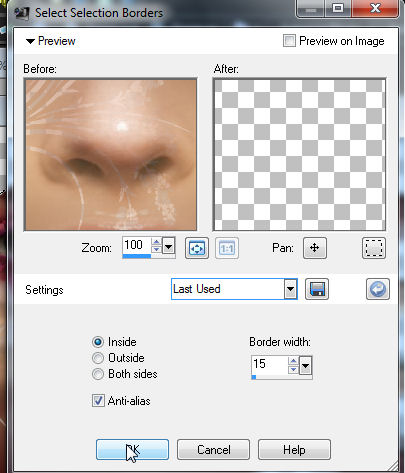Viewport: 405px width, 473px height.
Task: Select the Both sides radio option
Action: tap(98, 374)
